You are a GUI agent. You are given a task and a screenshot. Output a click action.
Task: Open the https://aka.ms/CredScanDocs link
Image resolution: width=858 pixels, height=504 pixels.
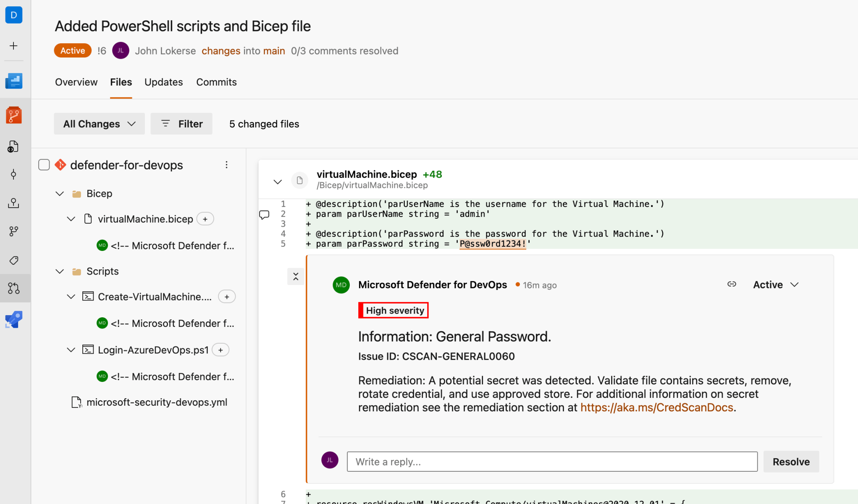click(x=656, y=407)
